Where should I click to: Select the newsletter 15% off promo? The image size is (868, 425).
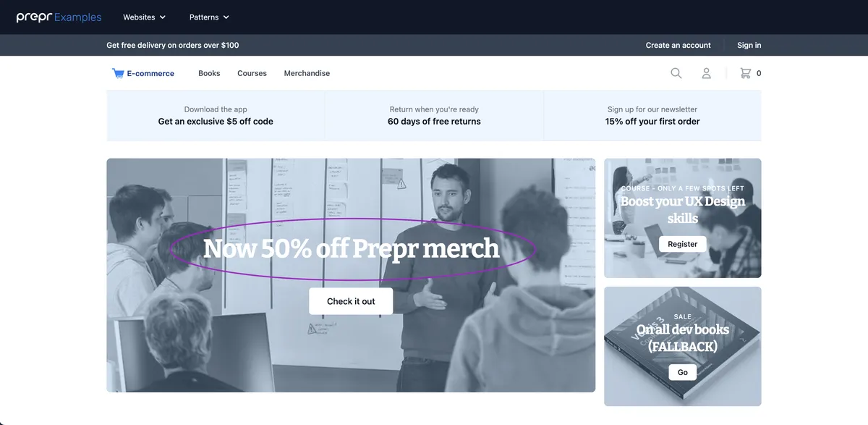(x=652, y=116)
